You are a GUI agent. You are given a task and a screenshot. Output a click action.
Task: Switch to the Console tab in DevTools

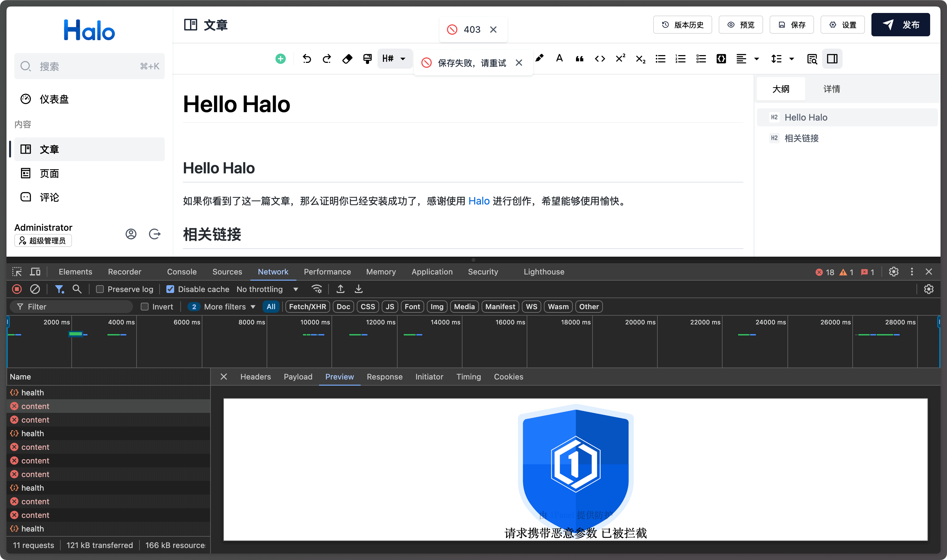click(182, 271)
